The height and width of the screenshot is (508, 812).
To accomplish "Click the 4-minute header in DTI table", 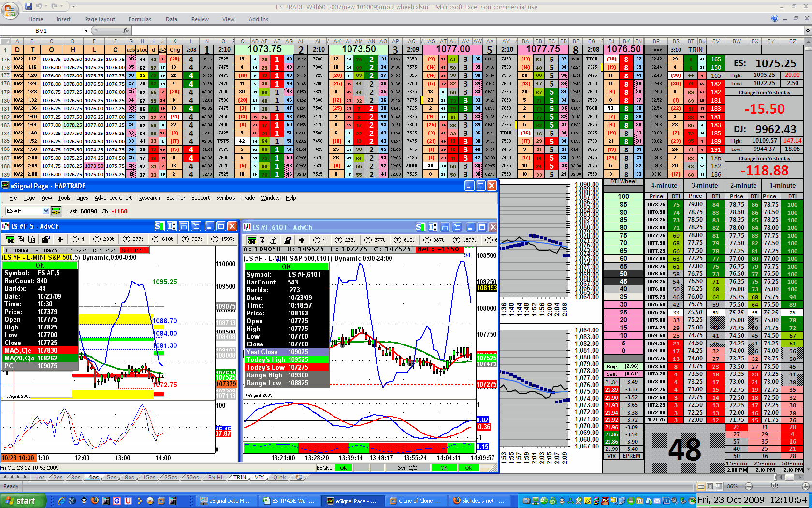I will 664,185.
